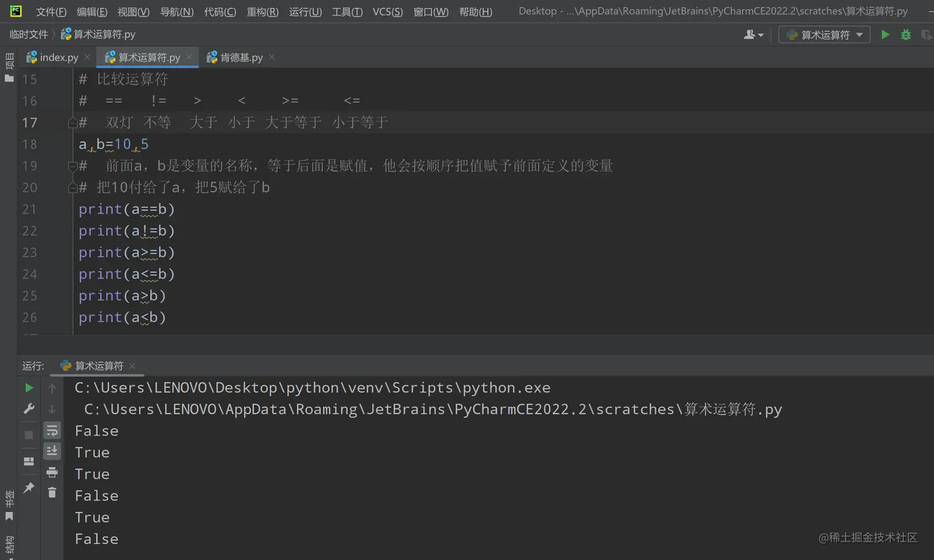
Task: Open the 运行(U) menu
Action: click(305, 12)
